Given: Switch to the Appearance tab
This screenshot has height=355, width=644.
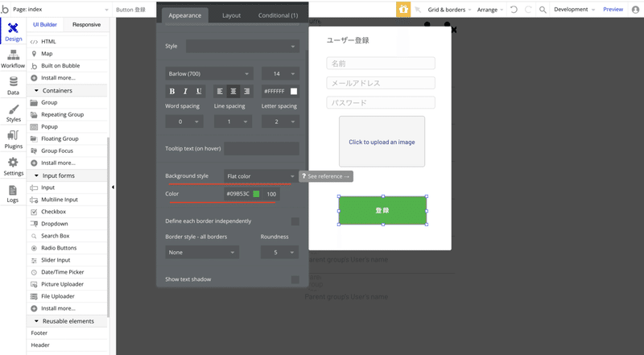Looking at the screenshot, I should pos(185,15).
